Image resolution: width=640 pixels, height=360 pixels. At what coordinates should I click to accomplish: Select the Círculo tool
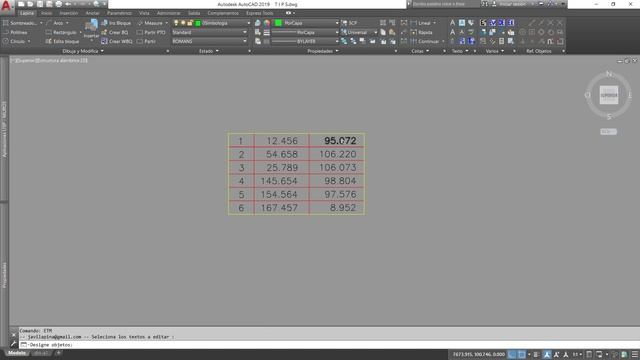(16, 41)
